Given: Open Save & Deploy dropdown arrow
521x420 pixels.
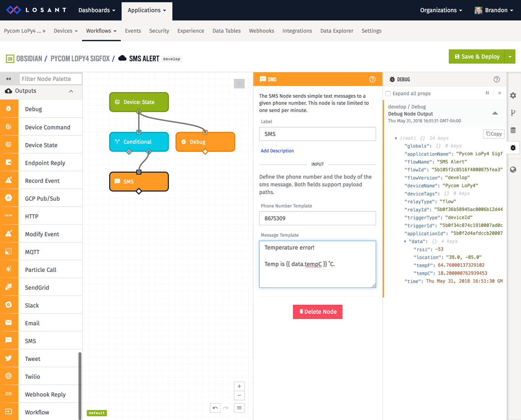Looking at the screenshot, I should (510, 57).
